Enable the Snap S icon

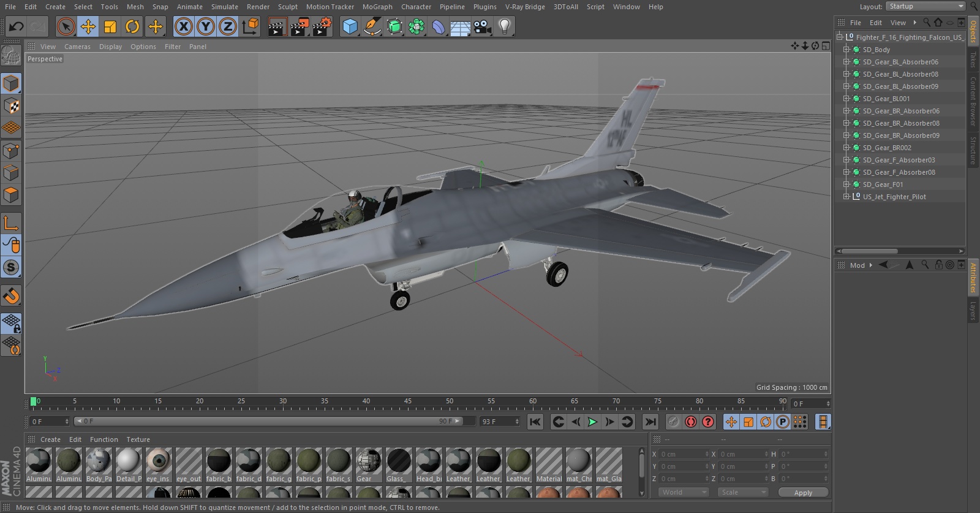click(x=12, y=267)
